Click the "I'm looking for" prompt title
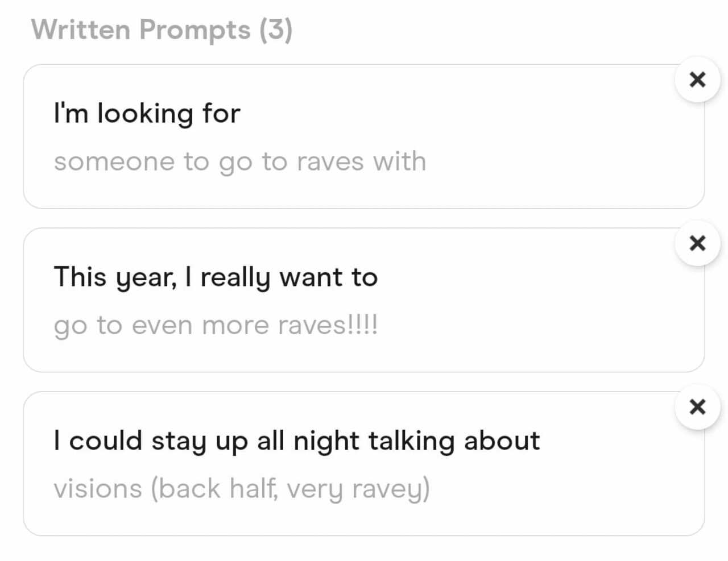 pyautogui.click(x=147, y=113)
